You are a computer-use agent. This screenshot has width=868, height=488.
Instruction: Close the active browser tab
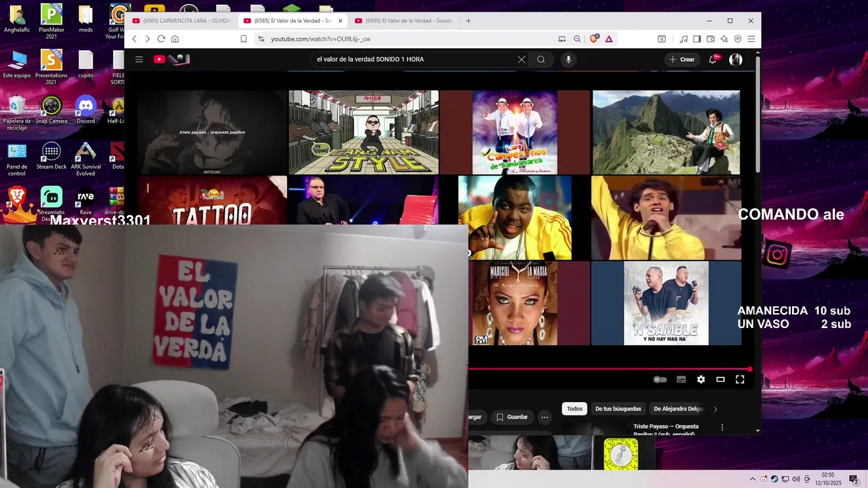(x=340, y=21)
